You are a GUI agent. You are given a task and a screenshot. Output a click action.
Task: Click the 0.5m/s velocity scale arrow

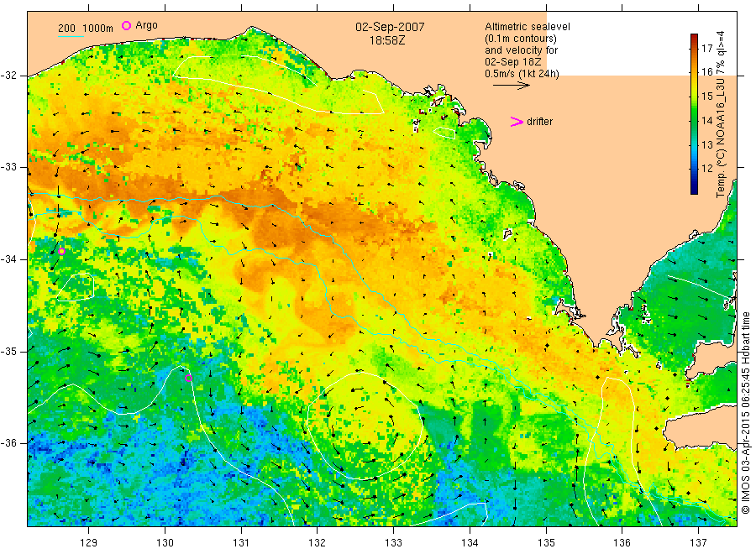pos(511,86)
